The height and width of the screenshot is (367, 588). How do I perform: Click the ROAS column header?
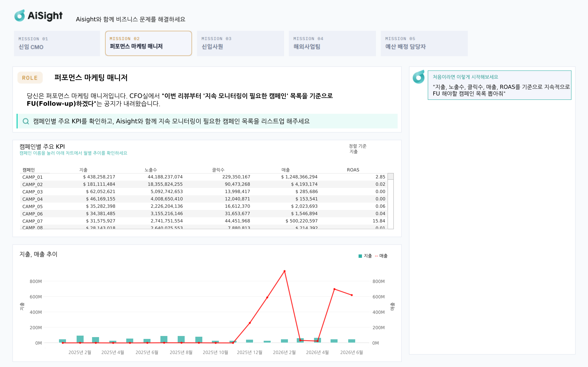[353, 170]
